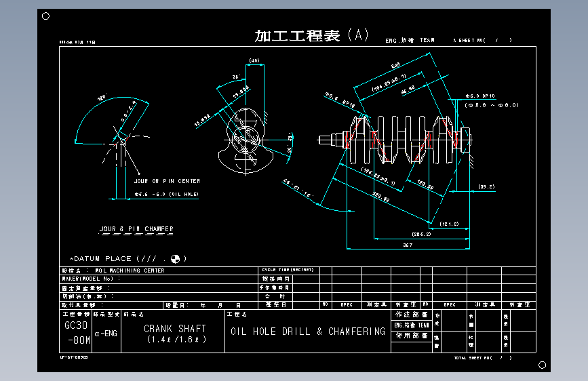Click the quartered-circle datum symbol in the legend
The height and width of the screenshot is (381, 588).
[x=175, y=259]
